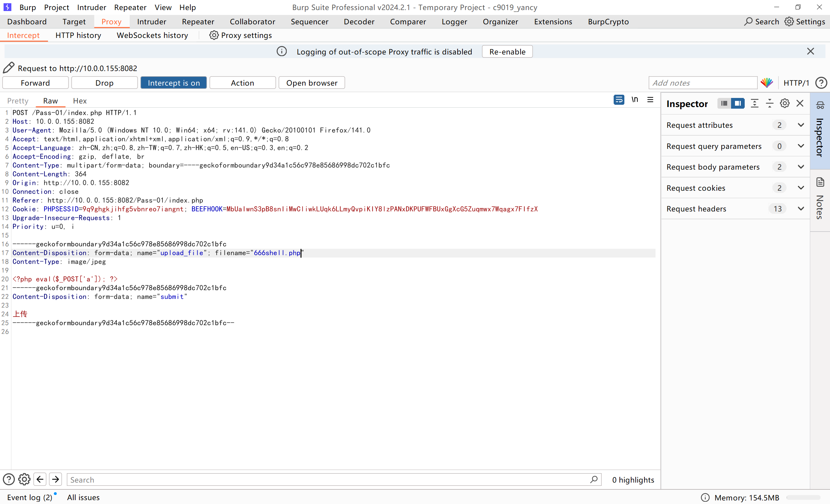Toggle the Intercept is on button
This screenshot has width=830, height=504.
(174, 83)
